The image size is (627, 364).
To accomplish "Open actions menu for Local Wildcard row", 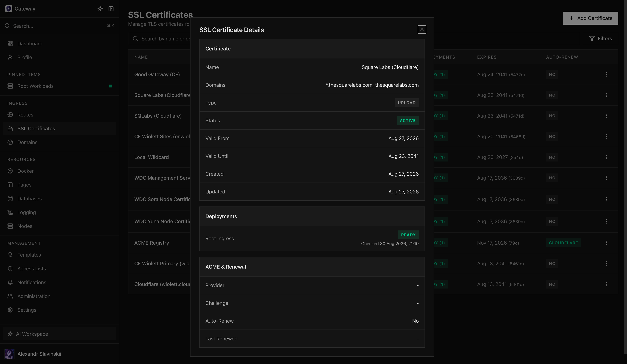I will [606, 157].
